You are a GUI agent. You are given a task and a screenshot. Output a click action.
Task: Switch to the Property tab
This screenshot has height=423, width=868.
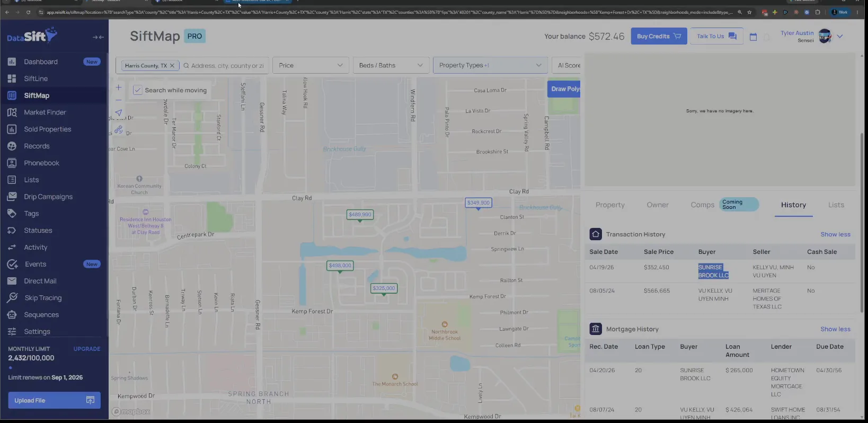coord(610,205)
